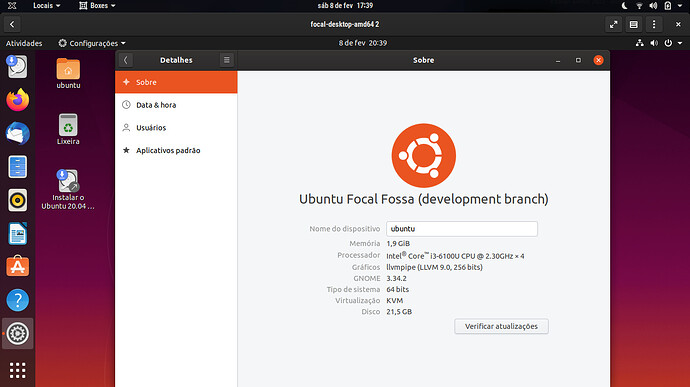The width and height of the screenshot is (690, 387).
Task: Click Atividades in guest top bar
Action: tap(24, 43)
